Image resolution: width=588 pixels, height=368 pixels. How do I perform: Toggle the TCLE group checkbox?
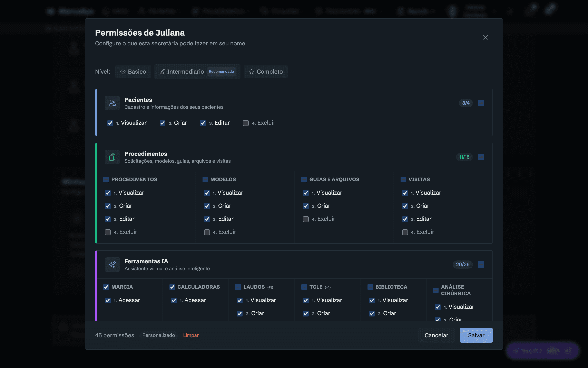tap(304, 287)
